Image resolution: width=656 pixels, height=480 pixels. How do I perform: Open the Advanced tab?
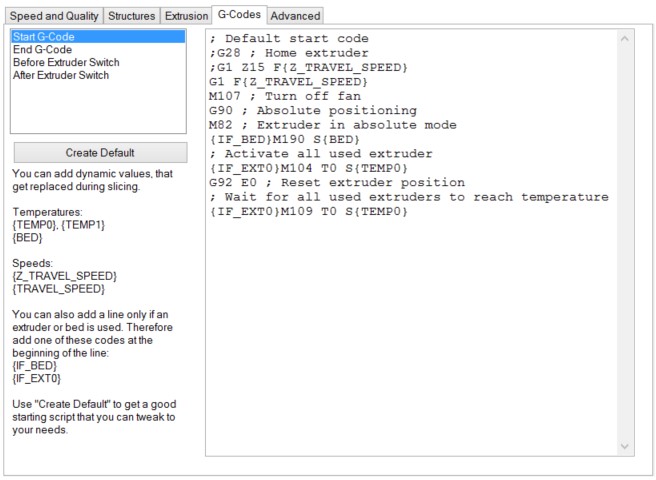click(295, 16)
